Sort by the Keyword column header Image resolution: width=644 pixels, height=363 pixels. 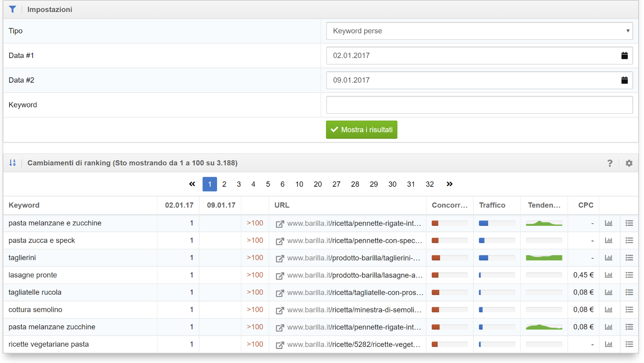tap(24, 205)
